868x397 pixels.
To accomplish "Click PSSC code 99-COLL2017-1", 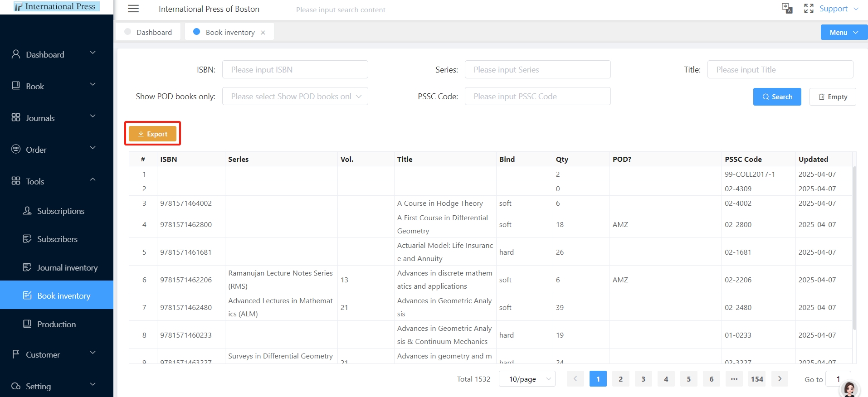I will [x=750, y=174].
